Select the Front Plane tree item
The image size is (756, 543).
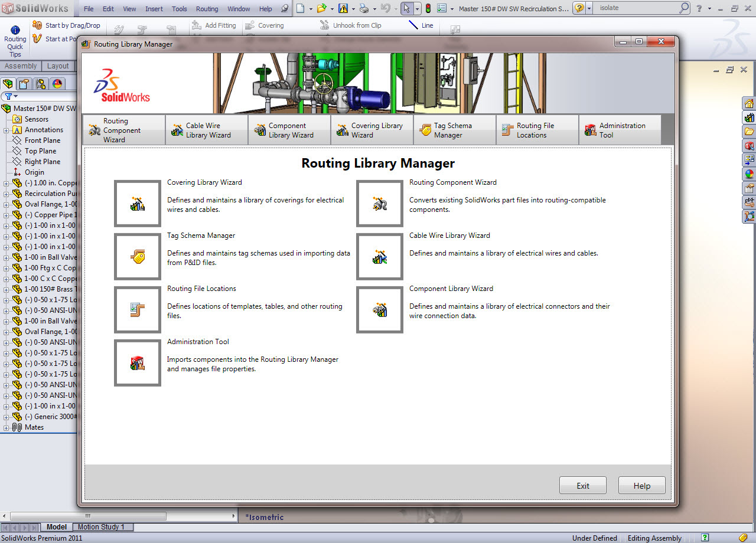43,140
